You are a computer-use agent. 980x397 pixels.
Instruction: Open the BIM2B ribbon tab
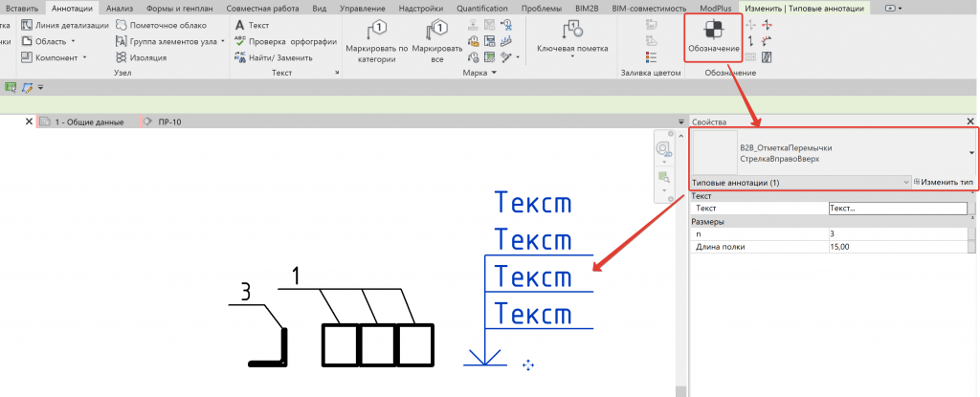587,8
